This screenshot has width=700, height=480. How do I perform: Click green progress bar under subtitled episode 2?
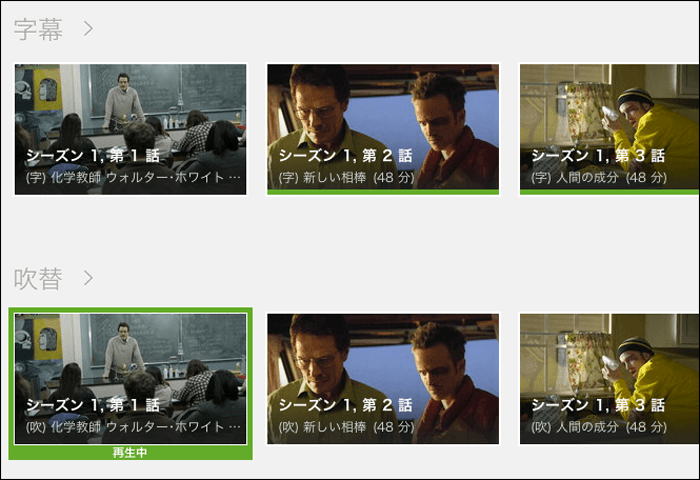point(383,192)
